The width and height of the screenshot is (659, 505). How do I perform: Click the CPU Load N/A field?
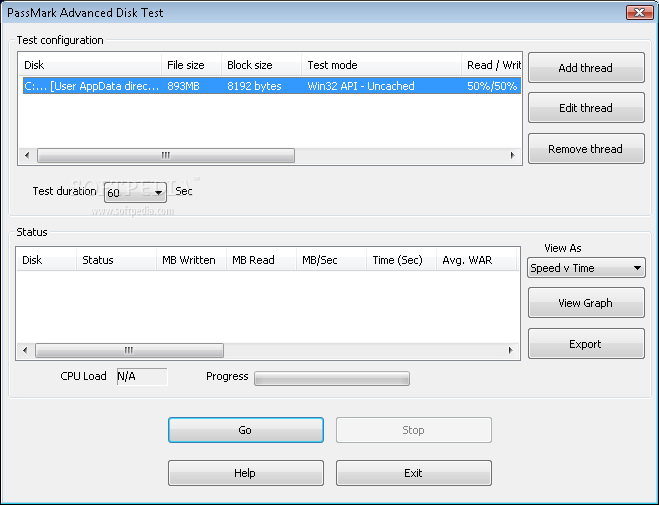[142, 376]
